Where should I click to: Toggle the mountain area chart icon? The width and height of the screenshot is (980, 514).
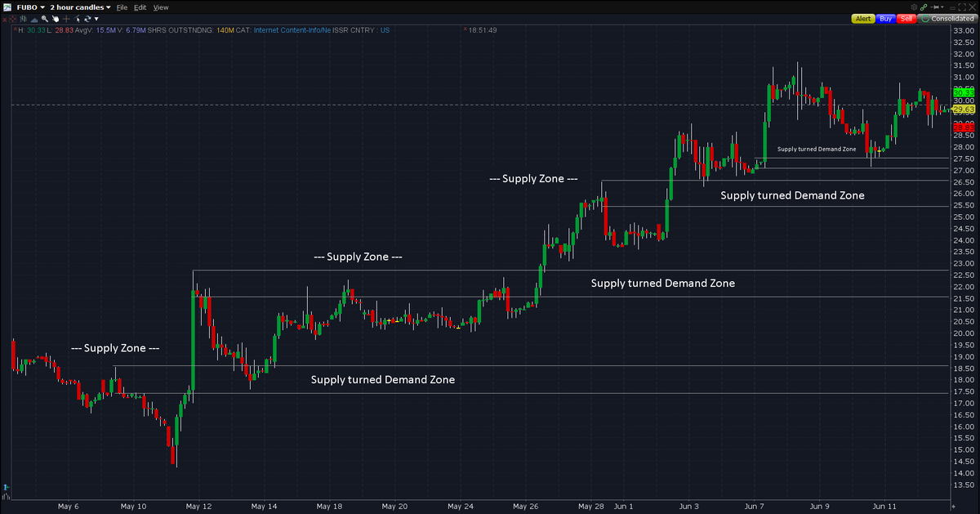point(34,20)
